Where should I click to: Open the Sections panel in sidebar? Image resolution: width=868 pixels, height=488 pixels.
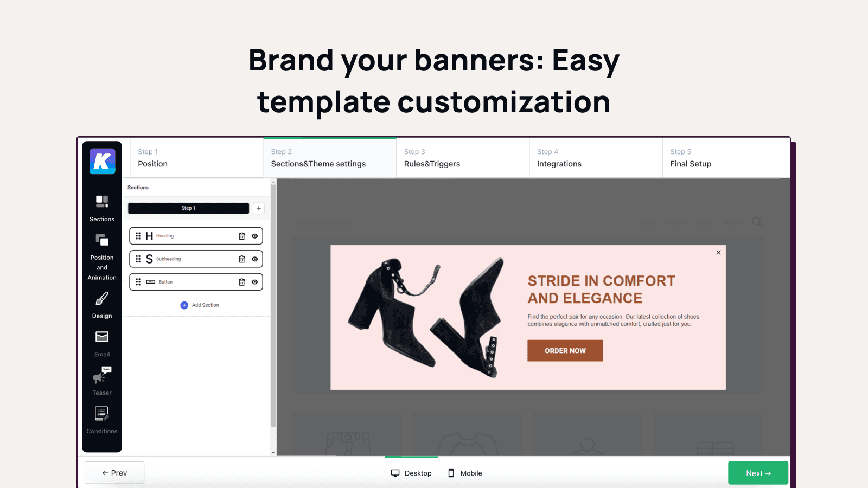tap(102, 208)
